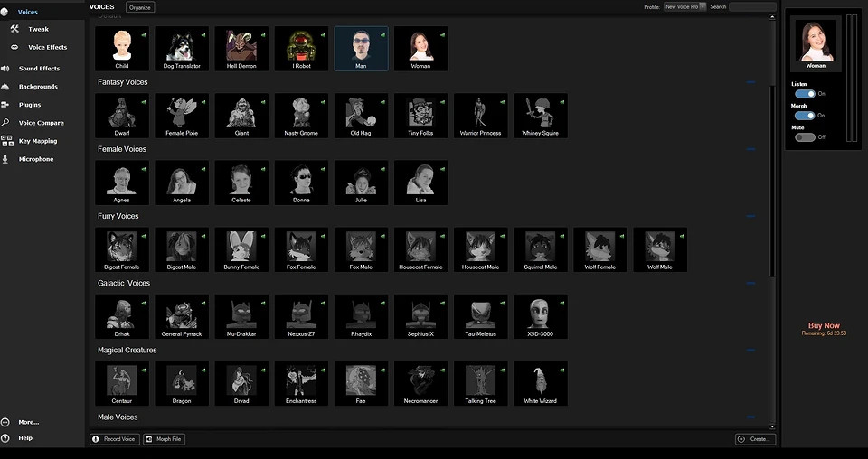
Task: Collapse the Fantasy Voices section
Action: click(x=750, y=82)
